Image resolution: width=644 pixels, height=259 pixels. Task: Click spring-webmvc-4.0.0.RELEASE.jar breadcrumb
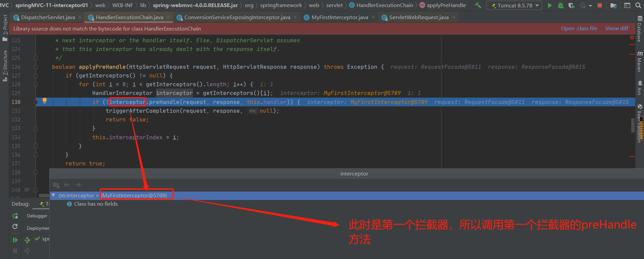tap(195, 5)
